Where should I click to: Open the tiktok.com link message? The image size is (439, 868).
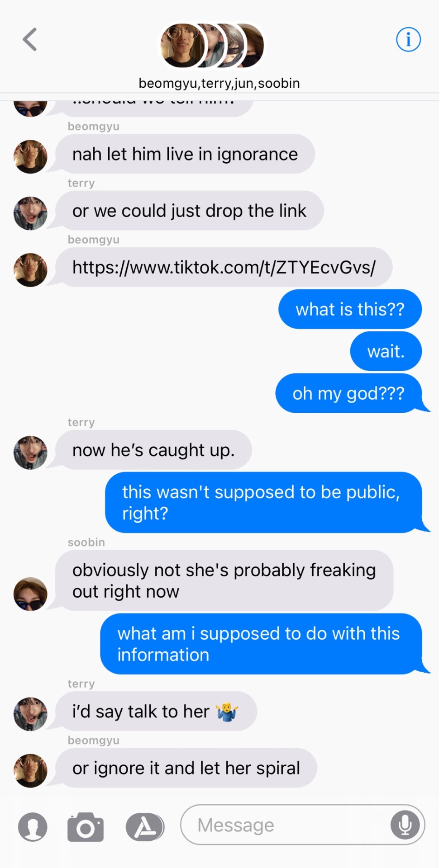224,267
